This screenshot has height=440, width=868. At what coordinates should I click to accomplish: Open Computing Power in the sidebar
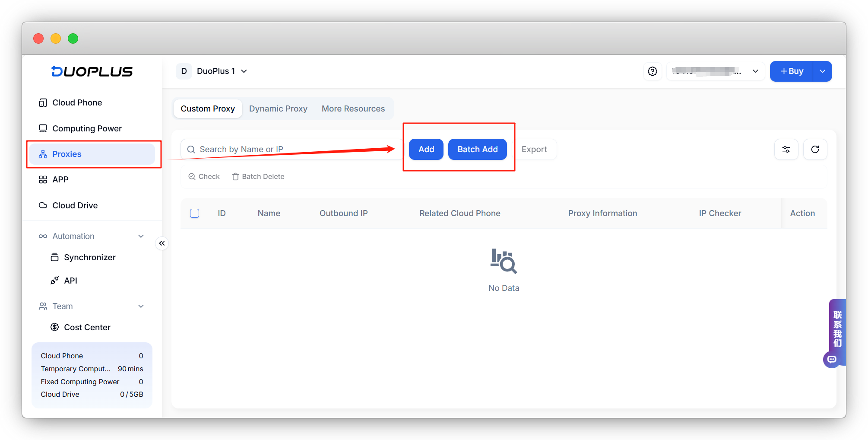click(92, 128)
